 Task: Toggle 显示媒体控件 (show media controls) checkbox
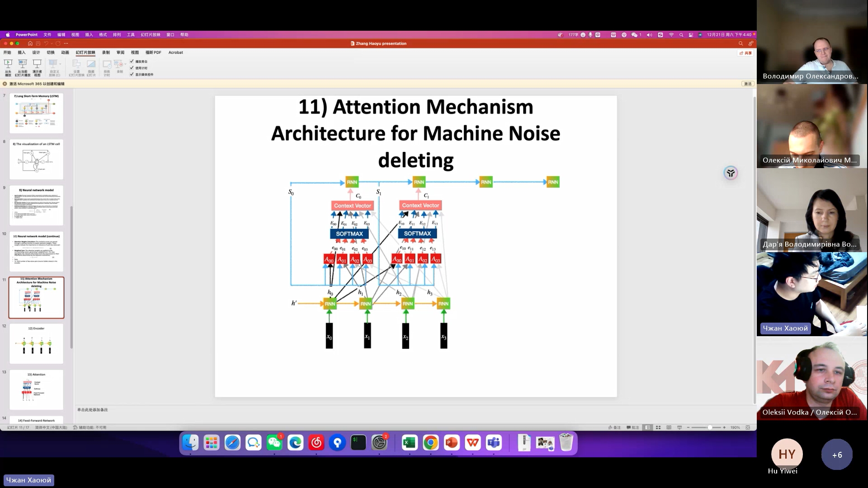click(132, 75)
